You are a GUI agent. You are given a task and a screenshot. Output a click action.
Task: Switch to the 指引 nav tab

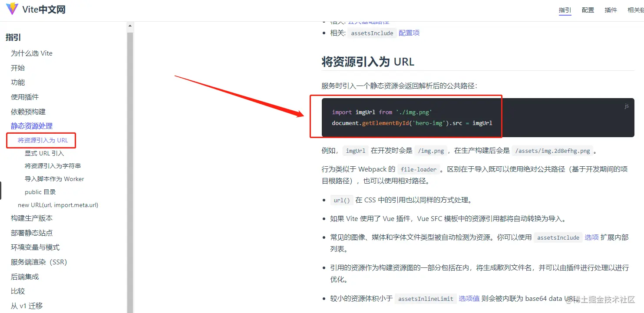[565, 10]
